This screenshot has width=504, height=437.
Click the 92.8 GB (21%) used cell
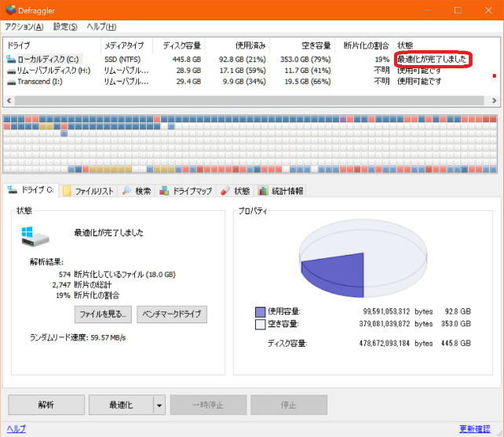point(243,60)
